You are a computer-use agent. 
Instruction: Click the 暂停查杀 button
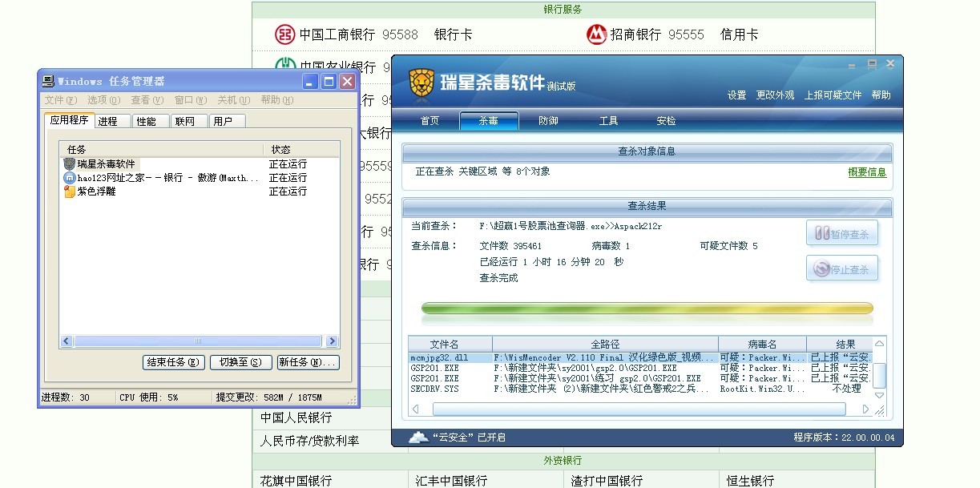pyautogui.click(x=842, y=233)
